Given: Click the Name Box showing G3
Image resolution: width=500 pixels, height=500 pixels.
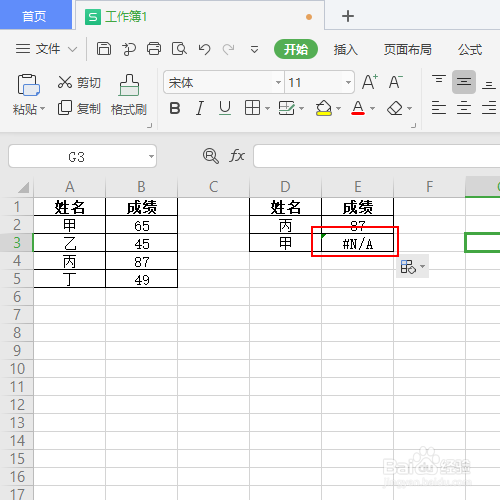Looking at the screenshot, I should click(77, 156).
